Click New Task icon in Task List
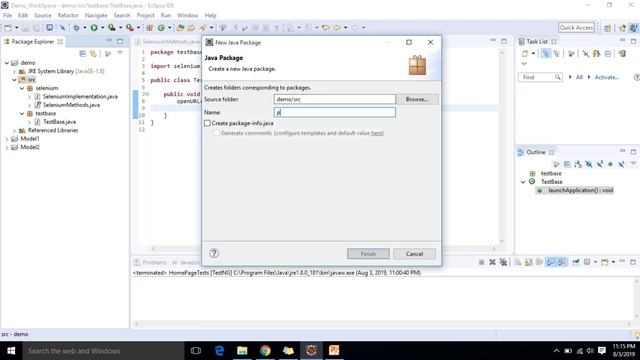 [525, 53]
